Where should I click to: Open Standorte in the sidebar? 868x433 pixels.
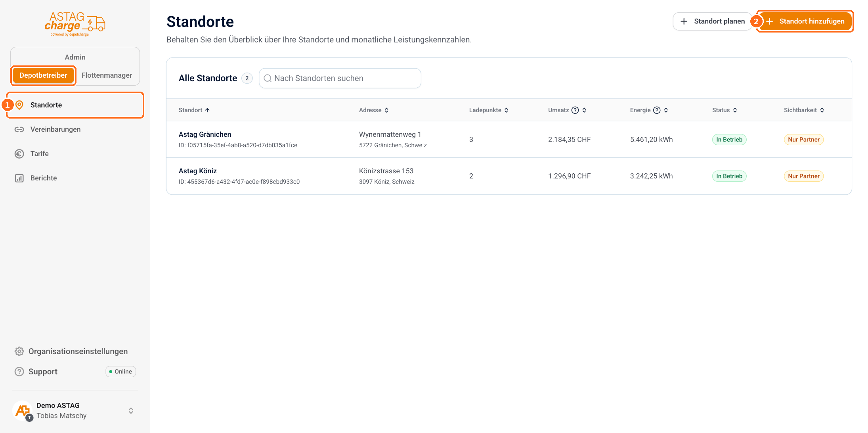click(75, 105)
